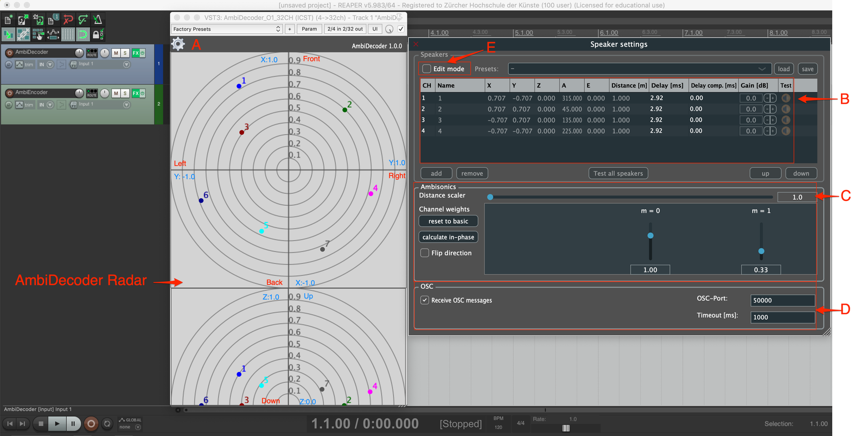
Task: Solo the AmbiDecoder track
Action: pos(125,53)
